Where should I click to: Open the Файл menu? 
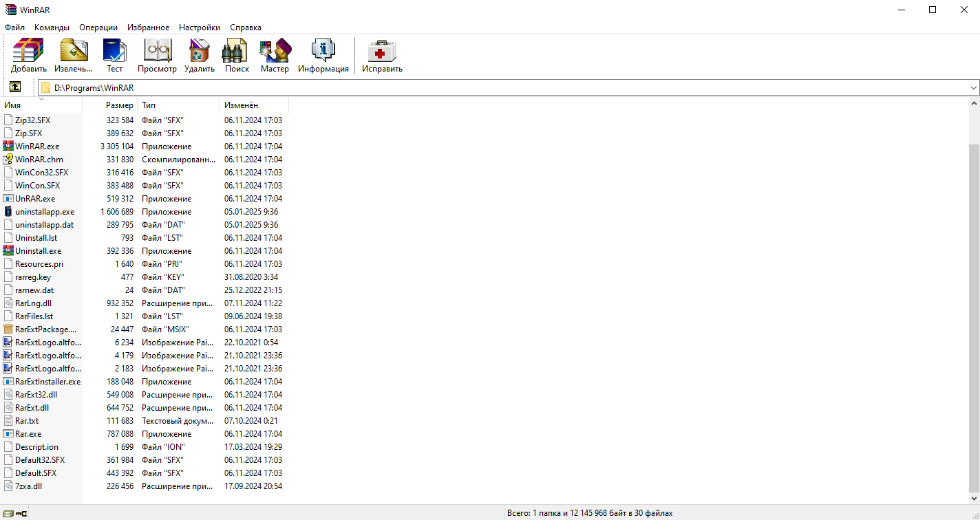(14, 28)
